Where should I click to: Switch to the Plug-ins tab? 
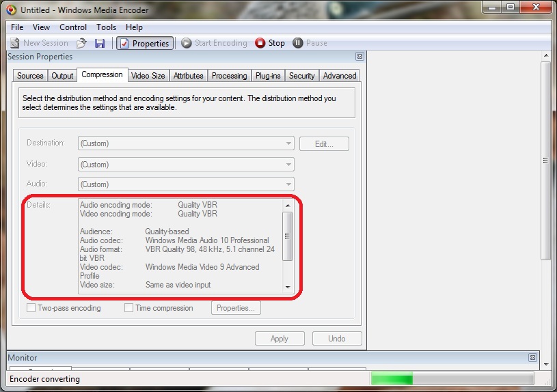268,76
